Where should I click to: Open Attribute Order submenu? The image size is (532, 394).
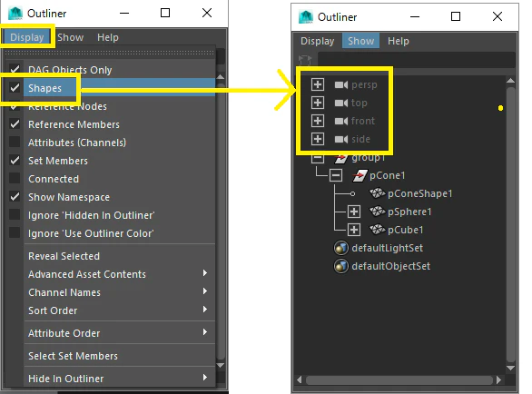[x=120, y=333]
